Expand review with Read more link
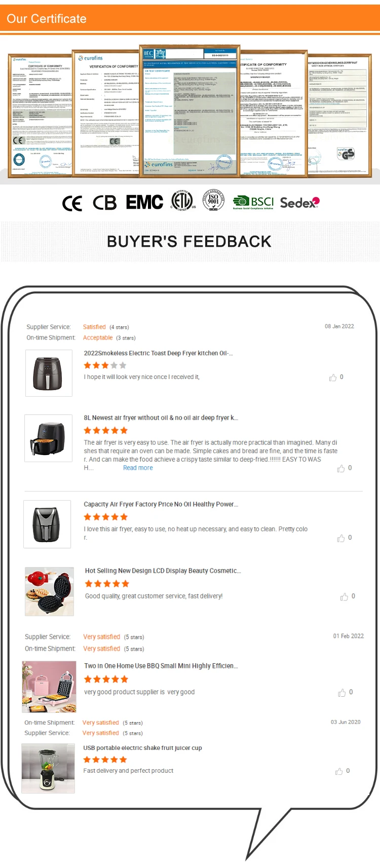380x868 pixels. point(138,468)
